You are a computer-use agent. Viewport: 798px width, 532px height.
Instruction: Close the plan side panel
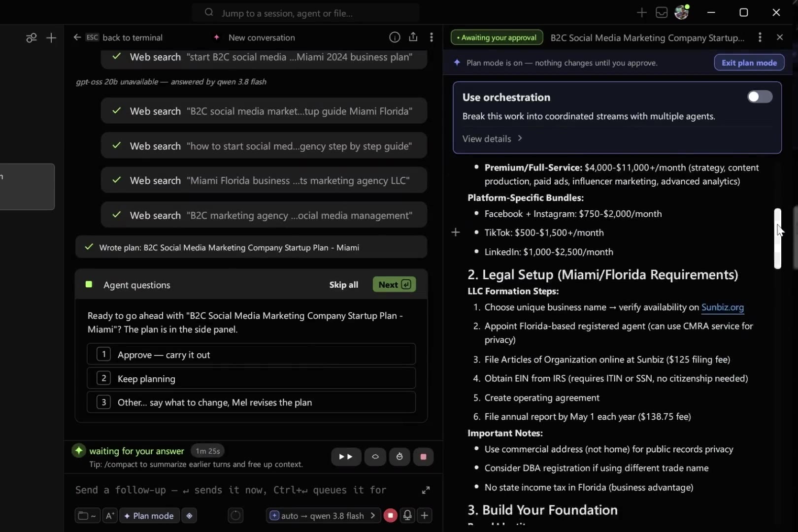[780, 37]
